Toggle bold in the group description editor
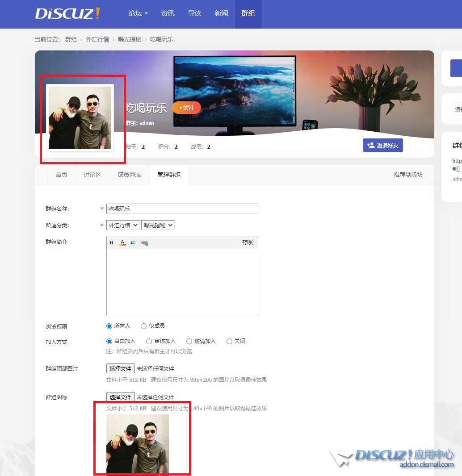Image resolution: width=462 pixels, height=476 pixels. [x=111, y=243]
